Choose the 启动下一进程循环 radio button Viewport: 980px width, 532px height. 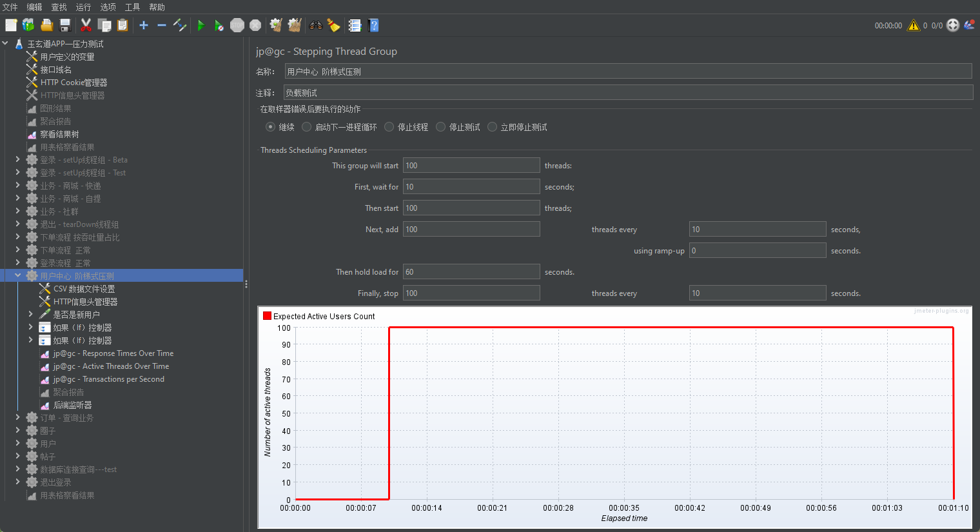click(x=307, y=127)
